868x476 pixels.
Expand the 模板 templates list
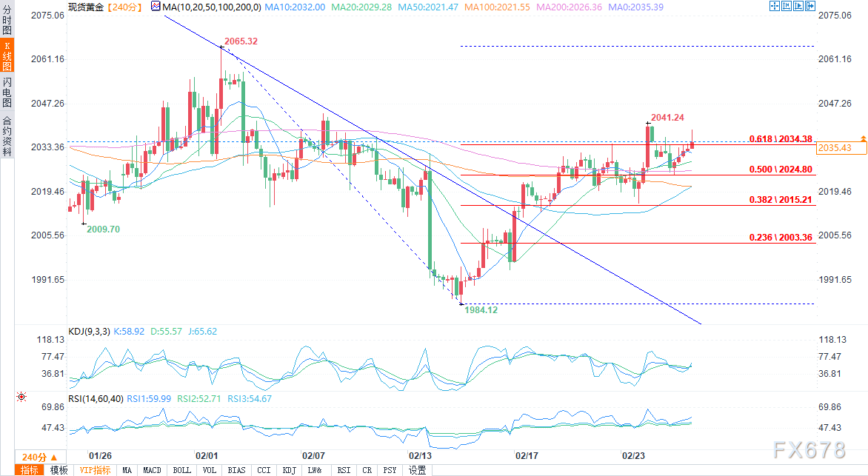[x=59, y=470]
